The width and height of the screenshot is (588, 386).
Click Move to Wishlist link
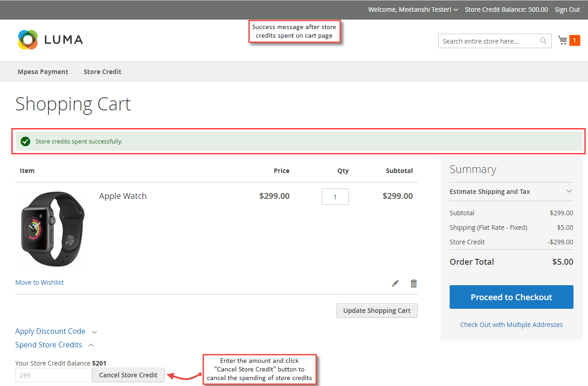point(39,282)
